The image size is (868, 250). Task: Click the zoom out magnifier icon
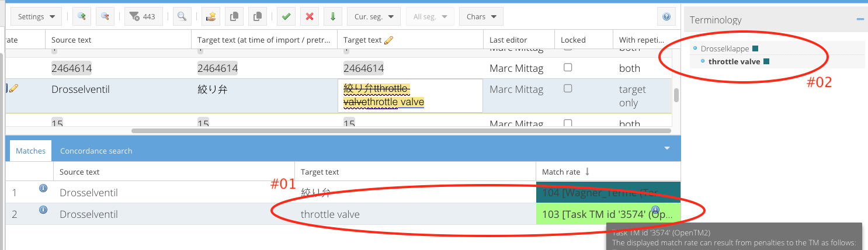pyautogui.click(x=105, y=17)
